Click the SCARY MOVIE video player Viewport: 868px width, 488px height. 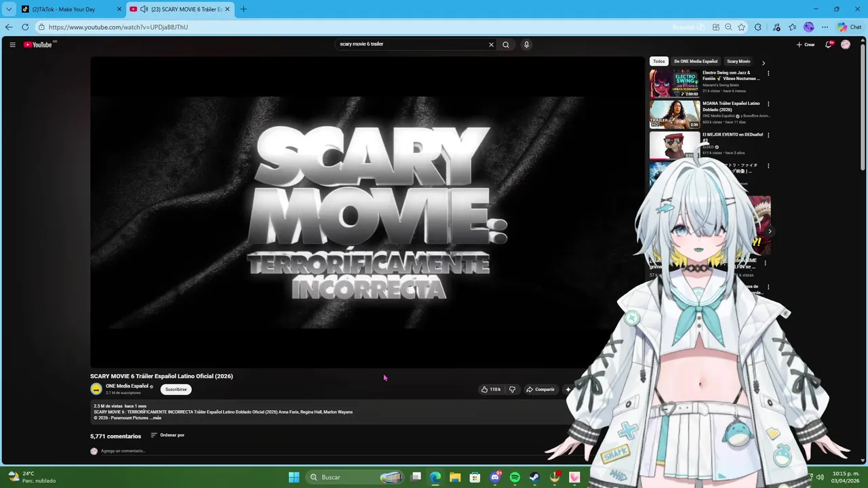coord(368,212)
